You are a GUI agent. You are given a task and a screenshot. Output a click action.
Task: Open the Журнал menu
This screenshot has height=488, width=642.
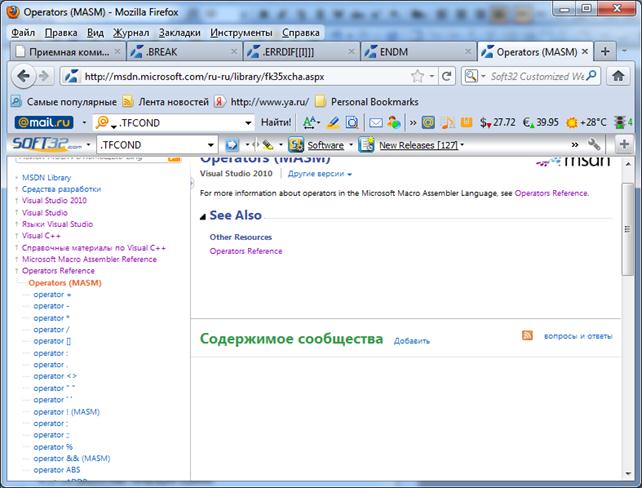[131, 32]
